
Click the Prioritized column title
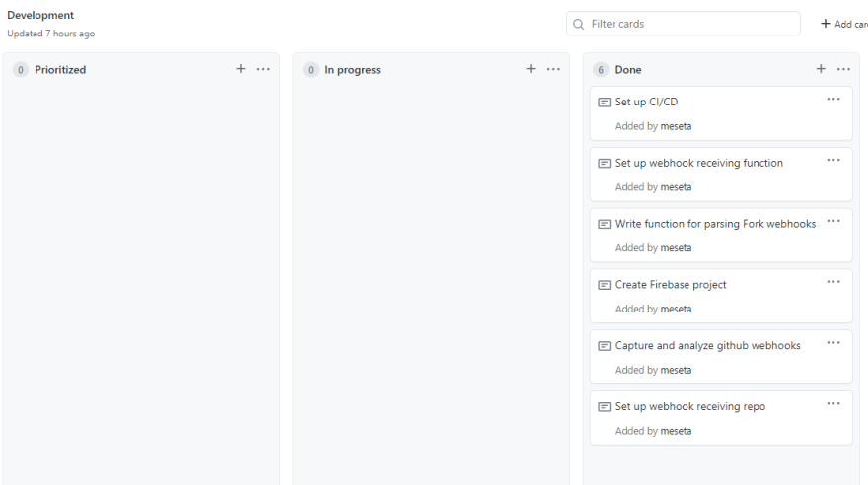pos(60,70)
